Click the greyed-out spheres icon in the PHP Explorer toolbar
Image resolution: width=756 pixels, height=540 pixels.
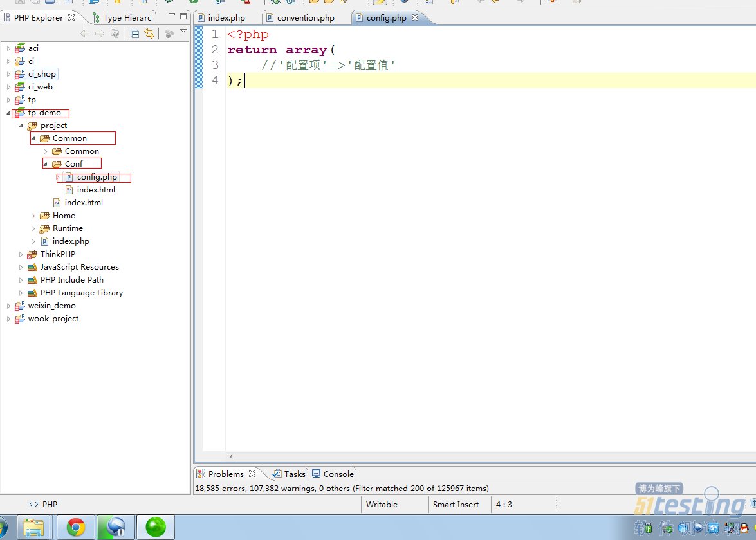(169, 33)
